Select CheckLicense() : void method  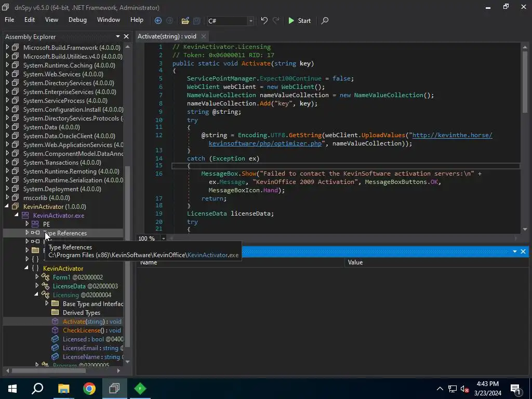point(91,330)
